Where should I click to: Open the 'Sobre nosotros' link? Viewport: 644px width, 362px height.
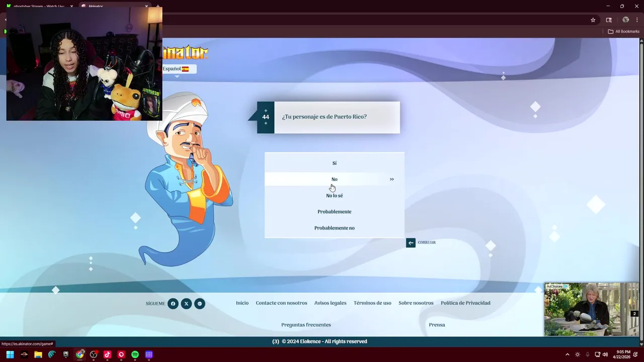416,303
